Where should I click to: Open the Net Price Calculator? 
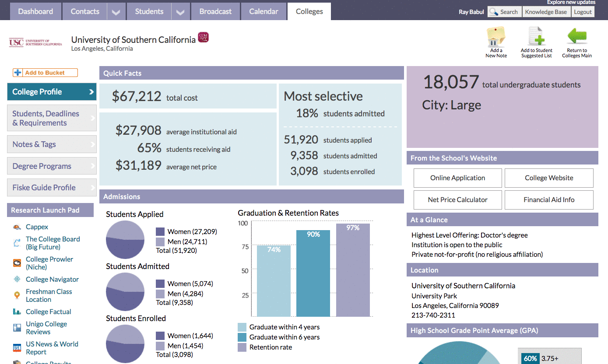[457, 200]
